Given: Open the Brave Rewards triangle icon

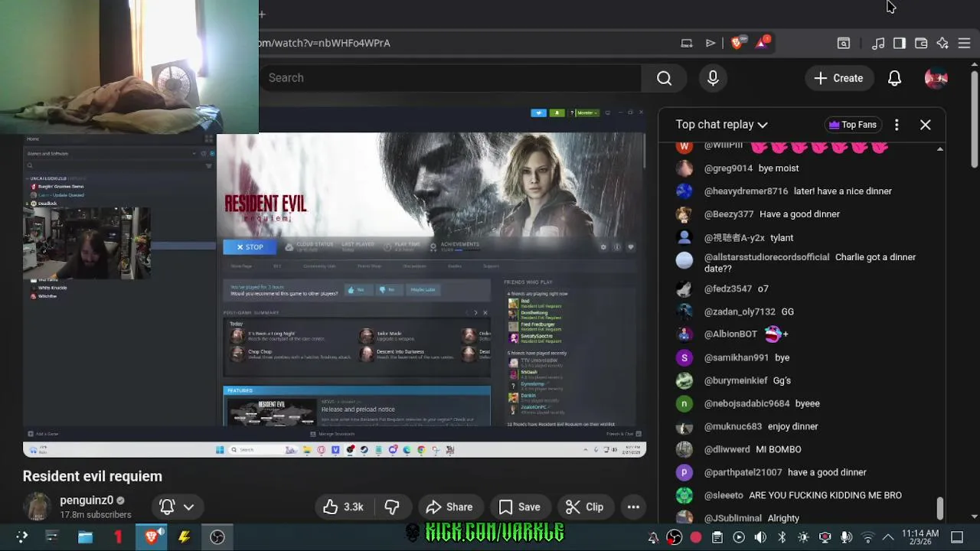Looking at the screenshot, I should (x=762, y=43).
